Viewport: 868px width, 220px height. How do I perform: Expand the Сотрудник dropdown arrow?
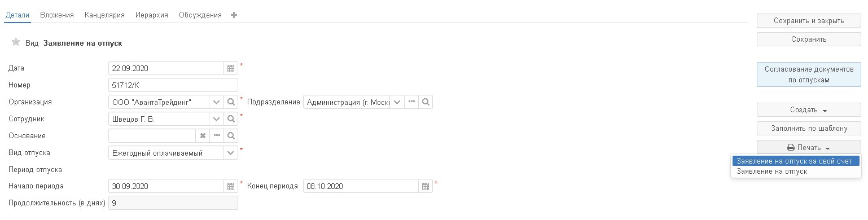tap(217, 119)
